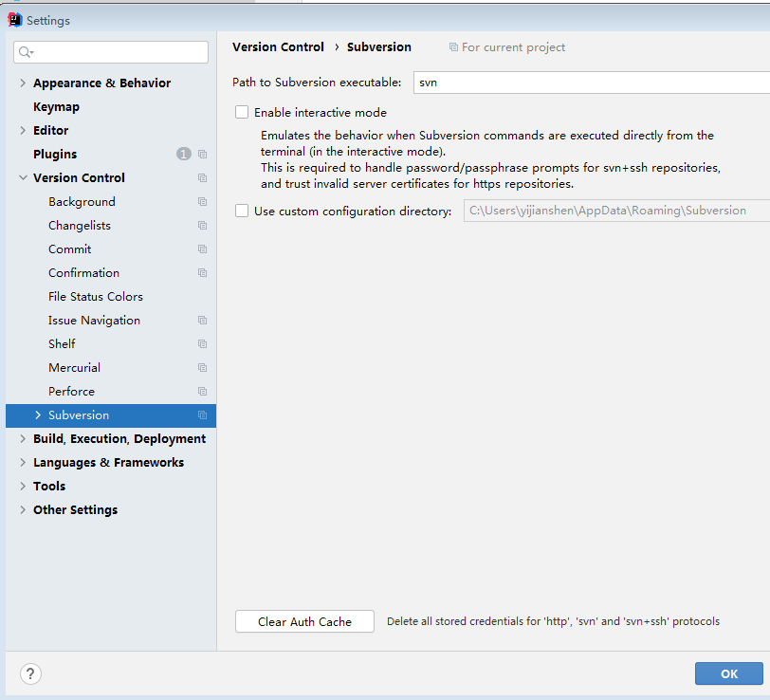
Task: Click the project-level icon on the Subversion row
Action: coord(202,415)
